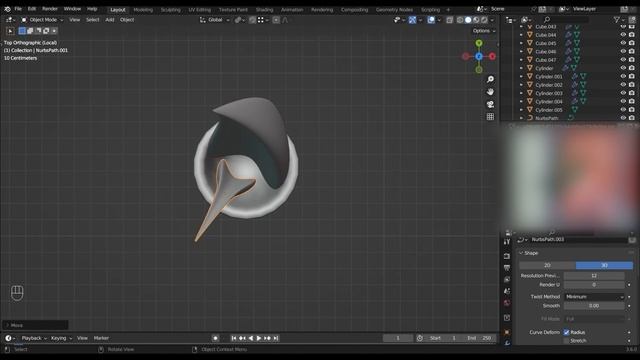The image size is (640, 360).
Task: Disable the Radius checkbox under Curve Deform
Action: (x=567, y=332)
